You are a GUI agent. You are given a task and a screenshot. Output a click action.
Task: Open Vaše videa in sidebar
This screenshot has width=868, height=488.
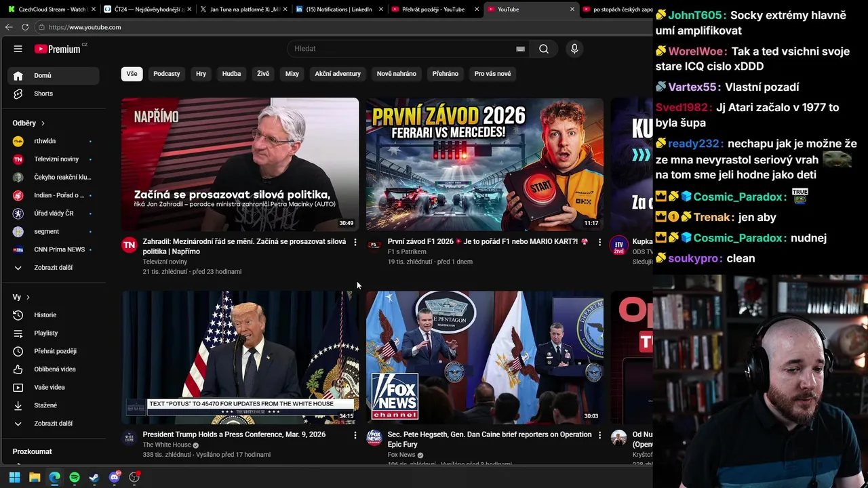[54, 387]
